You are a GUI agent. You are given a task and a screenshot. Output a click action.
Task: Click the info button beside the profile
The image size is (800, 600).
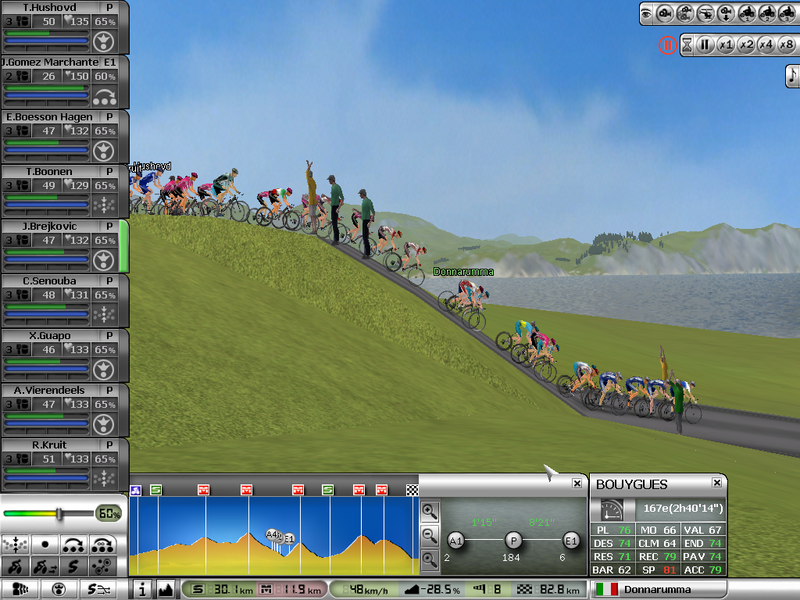pyautogui.click(x=142, y=590)
